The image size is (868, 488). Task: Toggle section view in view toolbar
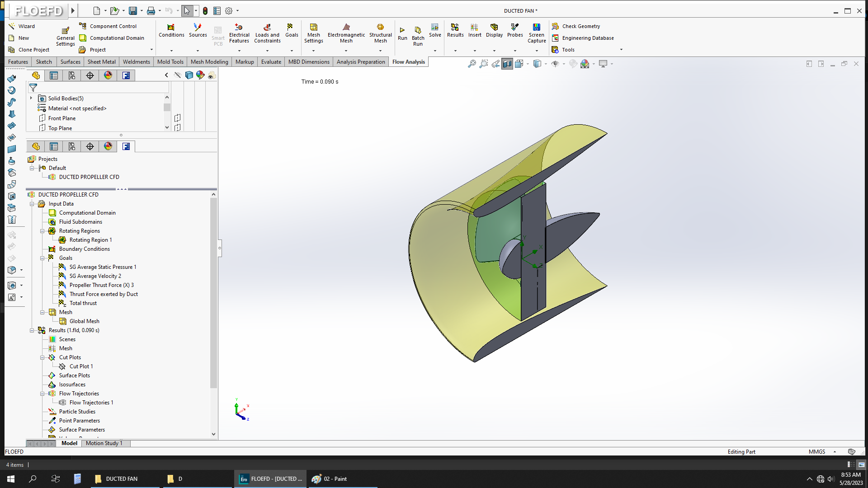coord(507,64)
